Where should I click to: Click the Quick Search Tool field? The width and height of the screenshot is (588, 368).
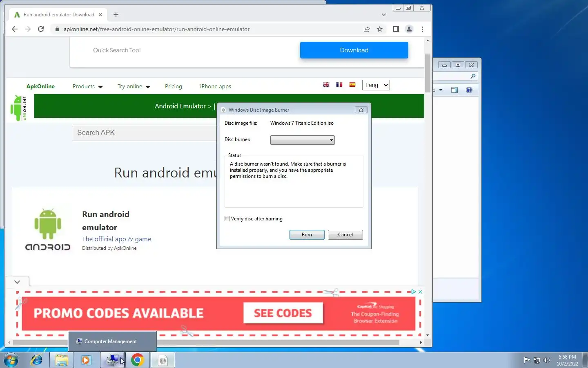(117, 50)
